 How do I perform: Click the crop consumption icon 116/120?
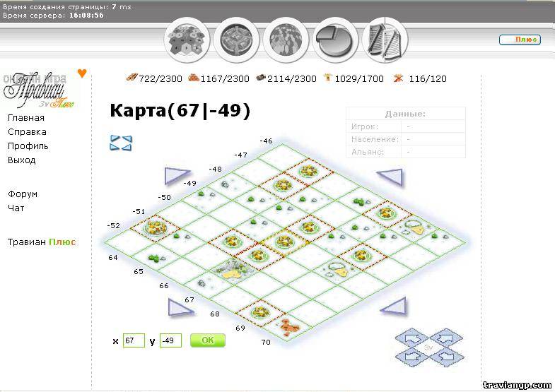click(x=398, y=78)
